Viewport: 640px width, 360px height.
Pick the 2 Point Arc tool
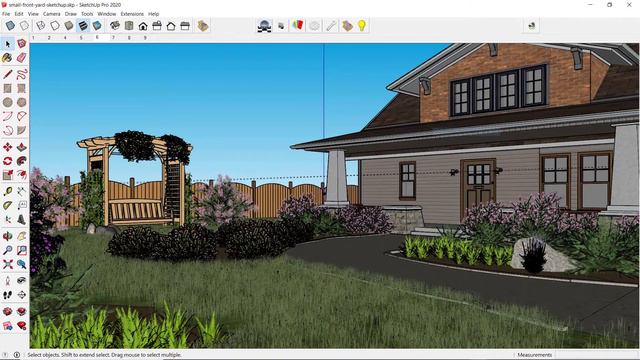[22, 116]
